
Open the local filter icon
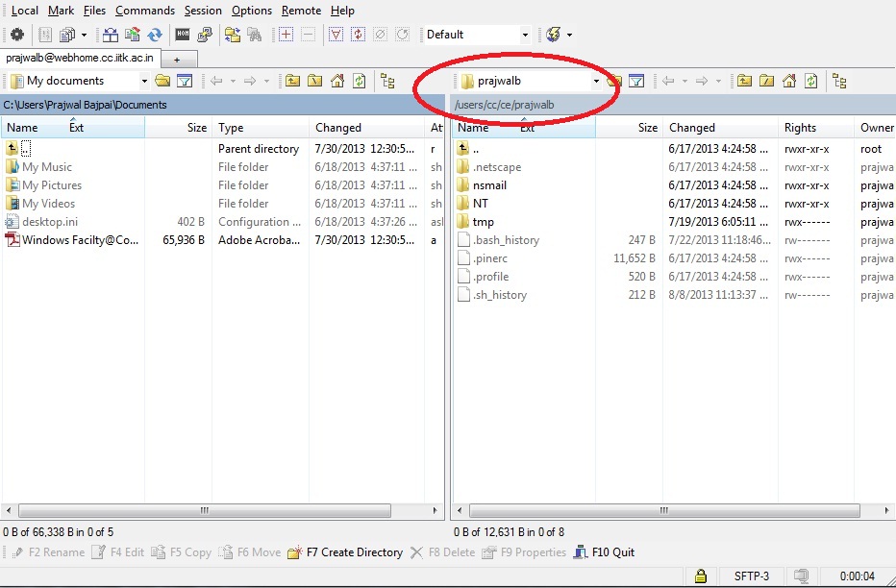point(184,81)
